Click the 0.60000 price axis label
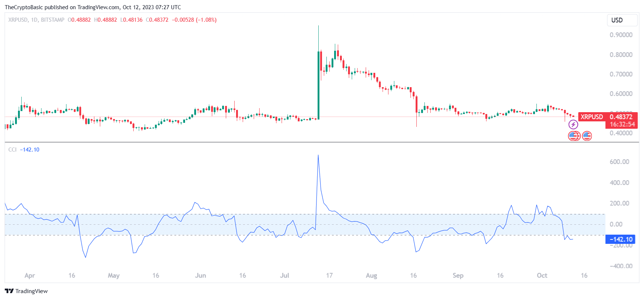 [621, 94]
